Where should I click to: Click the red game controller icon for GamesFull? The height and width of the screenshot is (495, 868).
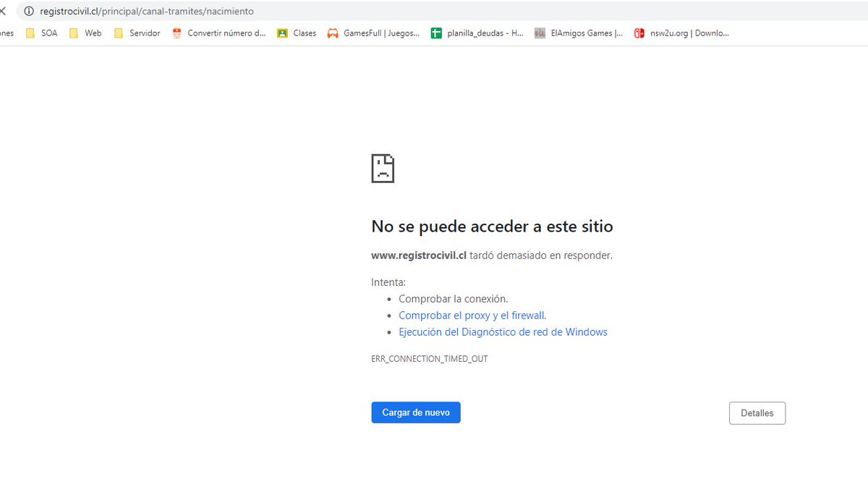332,33
